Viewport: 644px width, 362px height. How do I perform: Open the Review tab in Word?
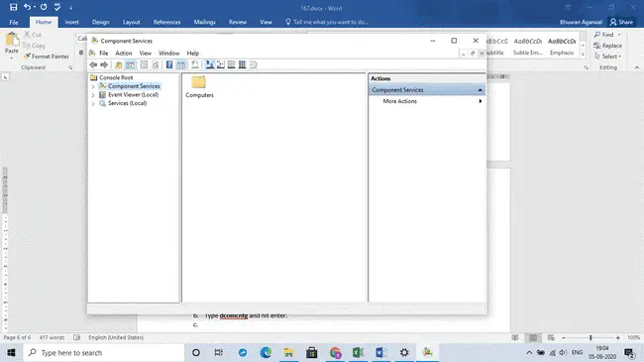click(238, 22)
